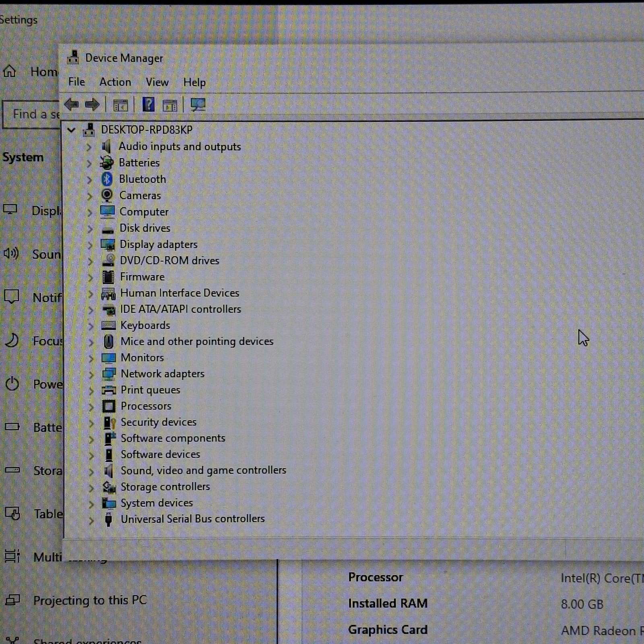The width and height of the screenshot is (644, 644).
Task: Open Focus assist moon icon in sidebar
Action: [12, 340]
